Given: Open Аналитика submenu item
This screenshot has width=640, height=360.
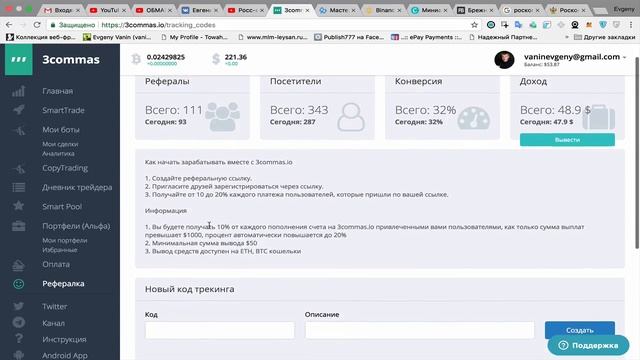Looking at the screenshot, I should [58, 154].
